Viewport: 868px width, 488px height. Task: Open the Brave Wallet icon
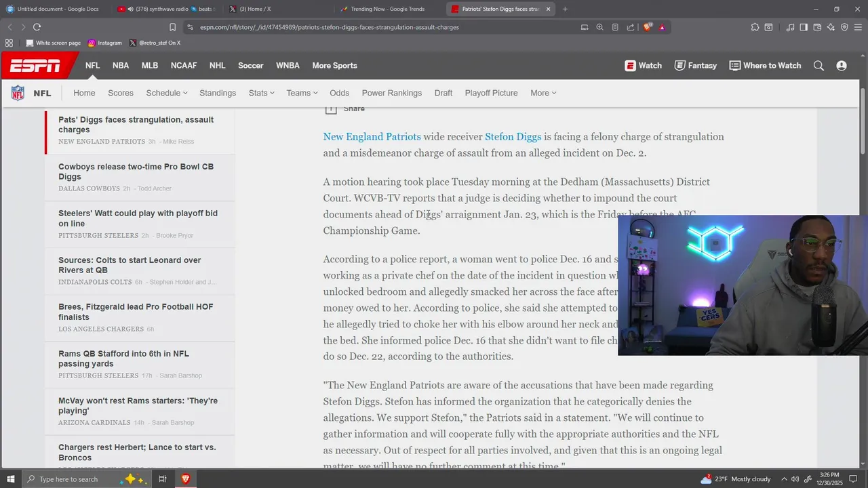pyautogui.click(x=817, y=27)
